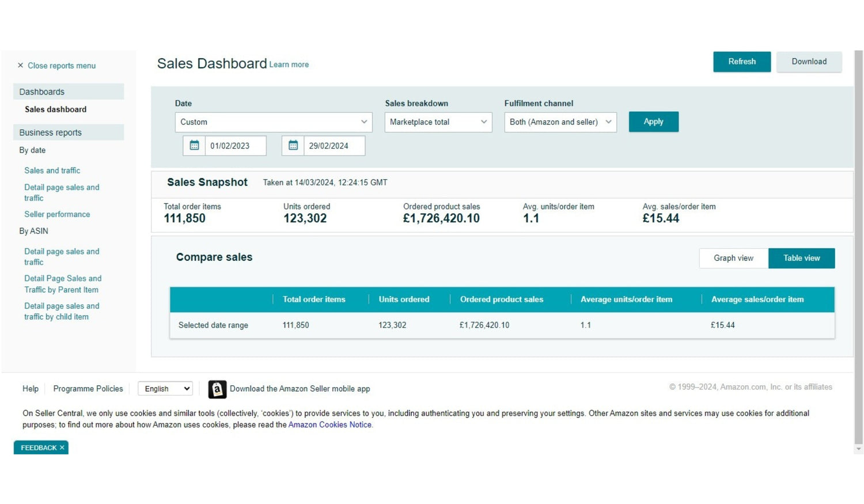Click the start date field 01/02/2023

[235, 146]
